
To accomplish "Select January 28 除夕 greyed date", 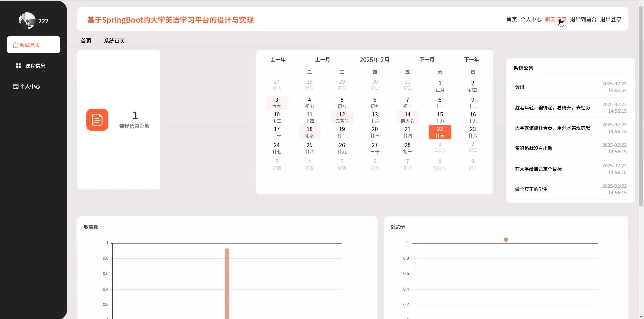I will 309,85.
